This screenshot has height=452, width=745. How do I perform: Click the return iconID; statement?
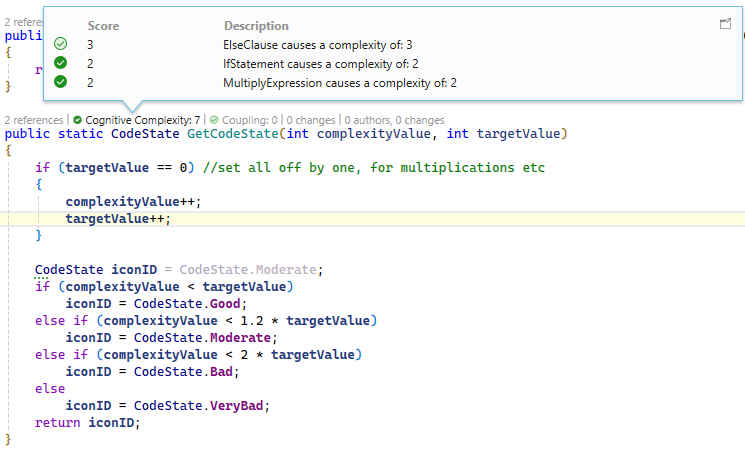[88, 423]
